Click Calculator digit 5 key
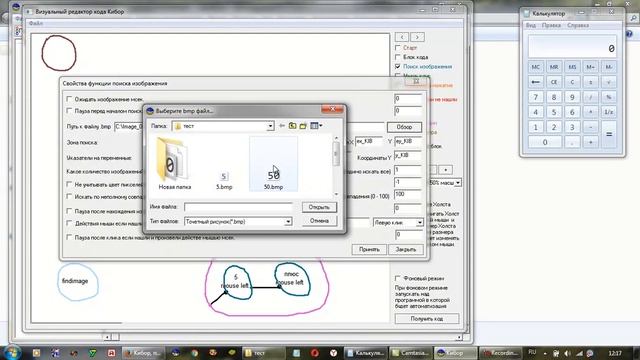Screen dimensions: 640x360 [554, 112]
